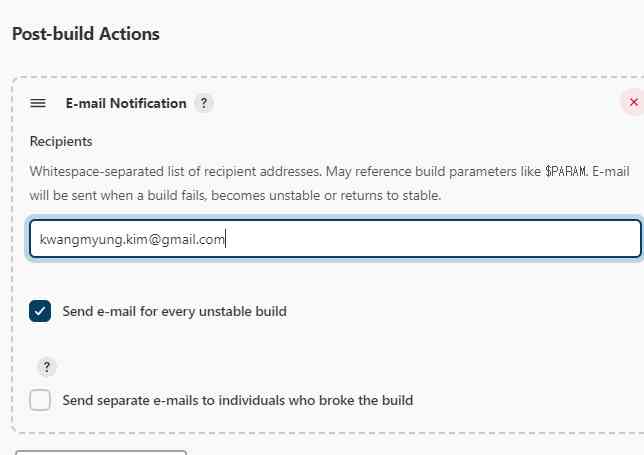This screenshot has width=644, height=455.
Task: Click the 'Recipients' field label
Action: click(x=61, y=141)
